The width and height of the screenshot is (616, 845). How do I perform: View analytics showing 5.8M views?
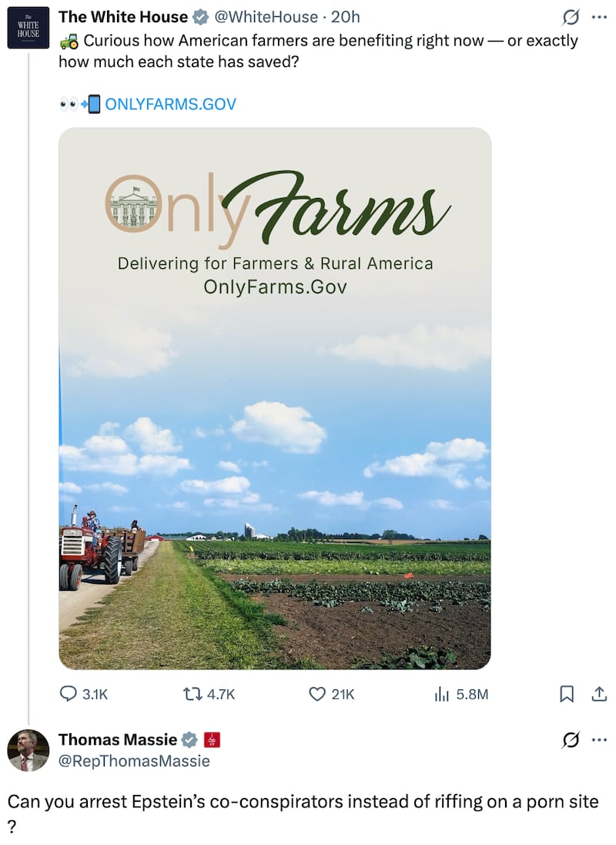(442, 694)
